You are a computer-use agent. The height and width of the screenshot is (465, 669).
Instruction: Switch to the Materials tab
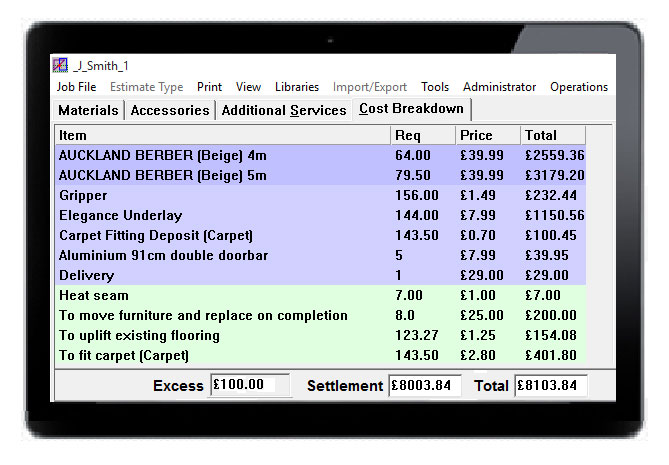pos(88,110)
